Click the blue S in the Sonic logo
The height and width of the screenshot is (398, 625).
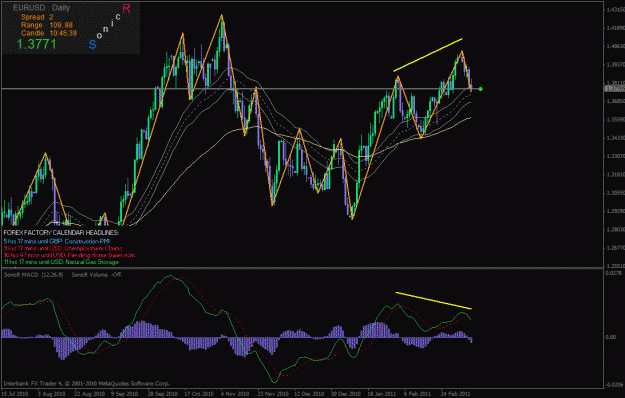point(92,45)
